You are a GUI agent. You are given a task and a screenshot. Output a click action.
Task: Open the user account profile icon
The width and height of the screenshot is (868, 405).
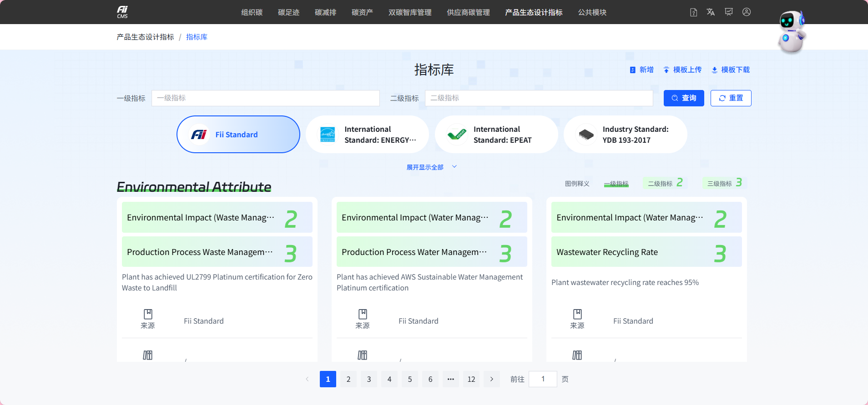[x=747, y=12]
